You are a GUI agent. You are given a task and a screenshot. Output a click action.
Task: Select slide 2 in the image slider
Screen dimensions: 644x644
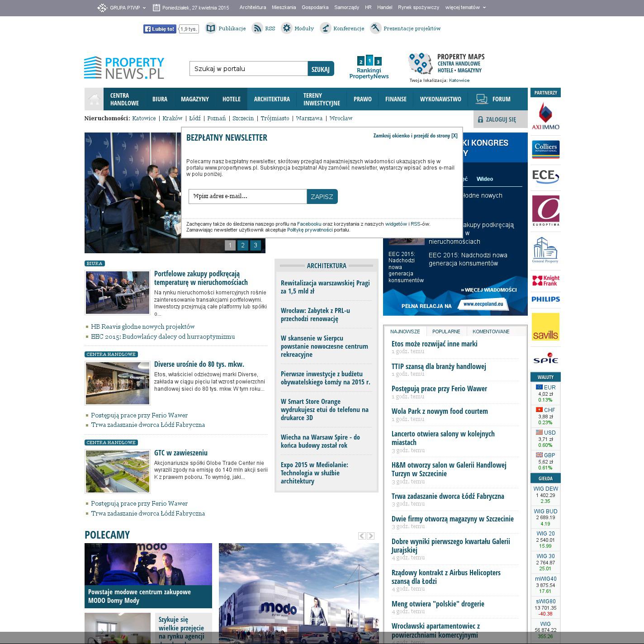(x=243, y=245)
